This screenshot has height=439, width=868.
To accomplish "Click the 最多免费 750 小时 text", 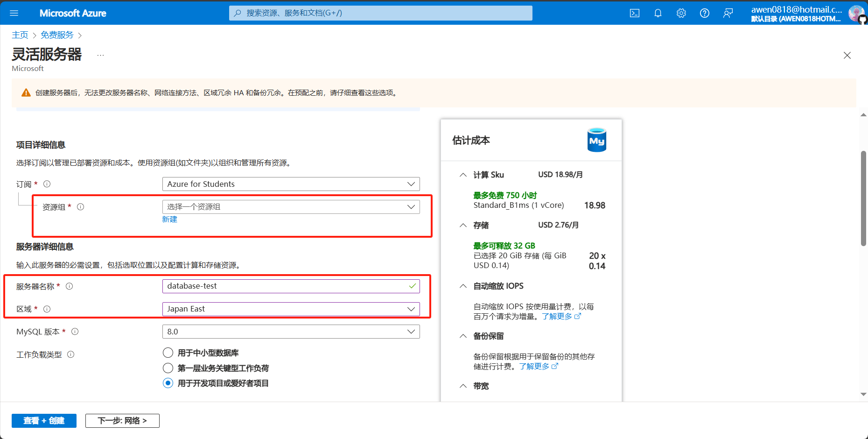I will [x=505, y=195].
